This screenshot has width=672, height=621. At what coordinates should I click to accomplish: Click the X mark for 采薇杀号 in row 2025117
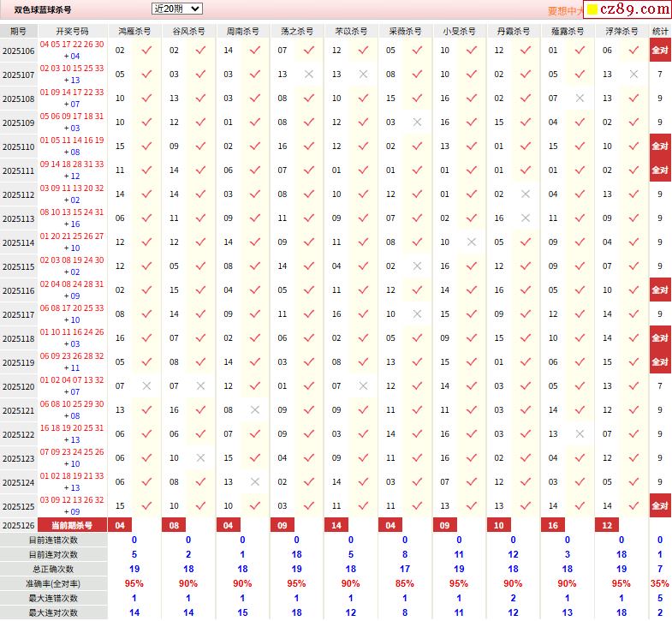(417, 314)
